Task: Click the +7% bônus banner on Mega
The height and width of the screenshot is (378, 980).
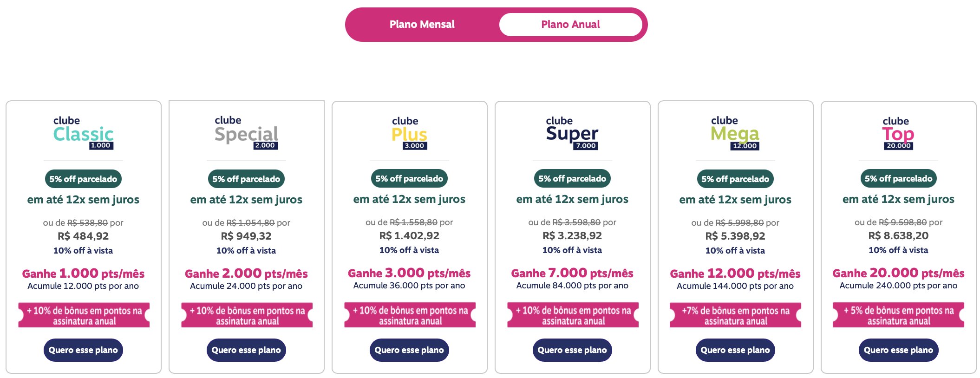Action: (x=735, y=315)
